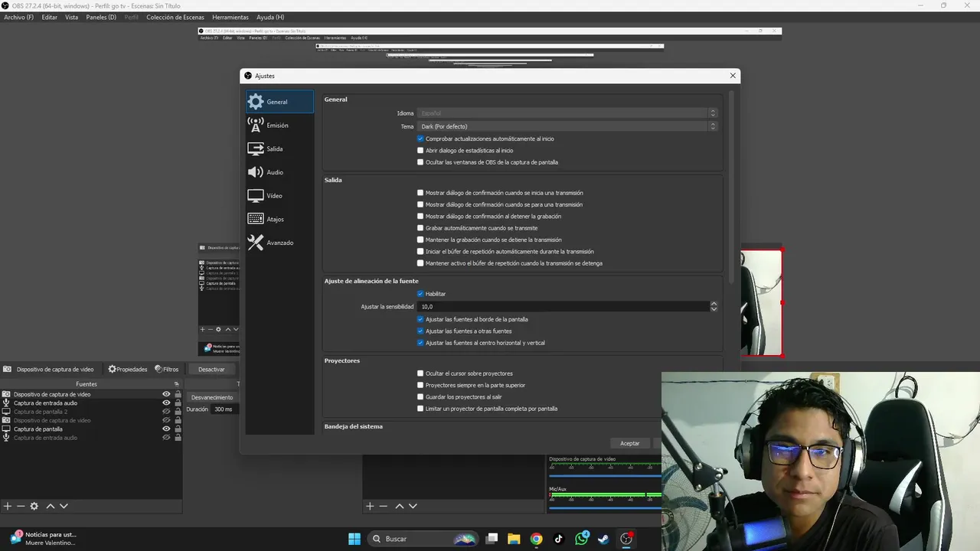The width and height of the screenshot is (980, 551).
Task: Enable Ocultar las ventanas de OBS de la captura
Action: pos(420,162)
